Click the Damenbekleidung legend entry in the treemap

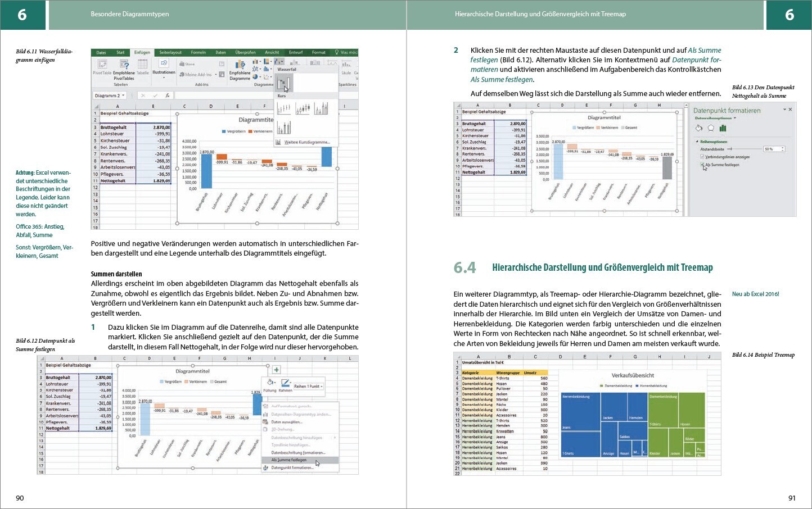pyautogui.click(x=616, y=386)
